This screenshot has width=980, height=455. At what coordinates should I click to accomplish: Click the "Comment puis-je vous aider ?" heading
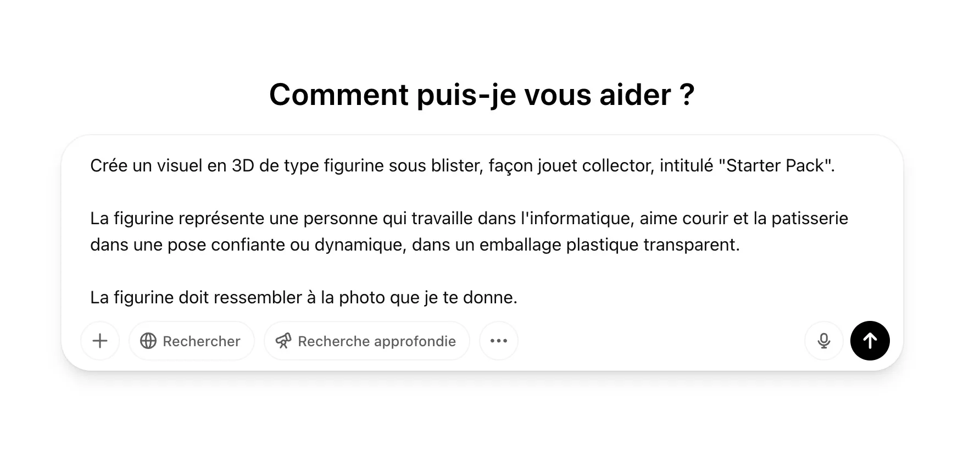coord(482,95)
